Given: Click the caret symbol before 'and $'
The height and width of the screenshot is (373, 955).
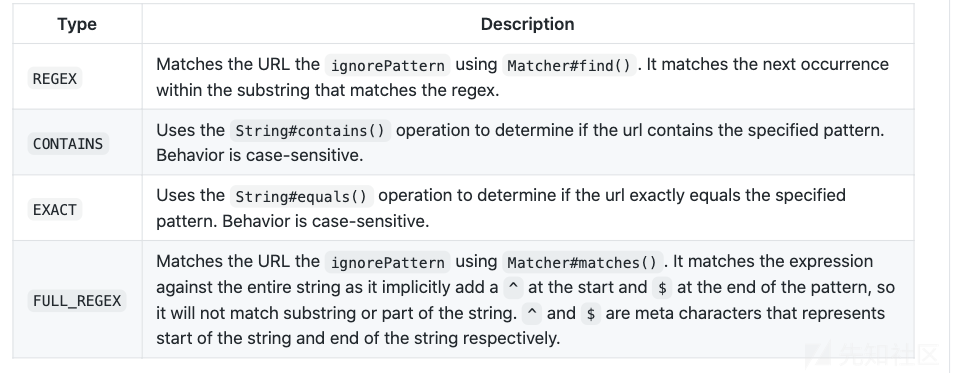Looking at the screenshot, I should pos(532,314).
